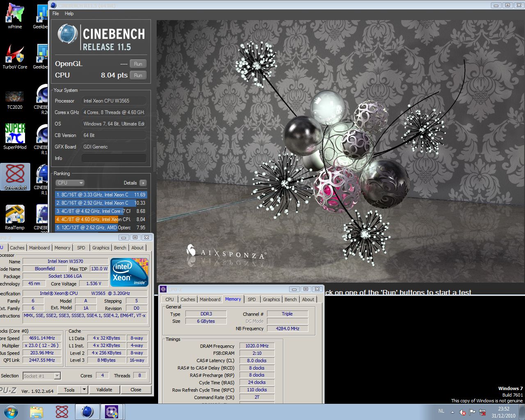Select the RealTemp desktop icon
The image size is (525, 420).
pyautogui.click(x=15, y=217)
